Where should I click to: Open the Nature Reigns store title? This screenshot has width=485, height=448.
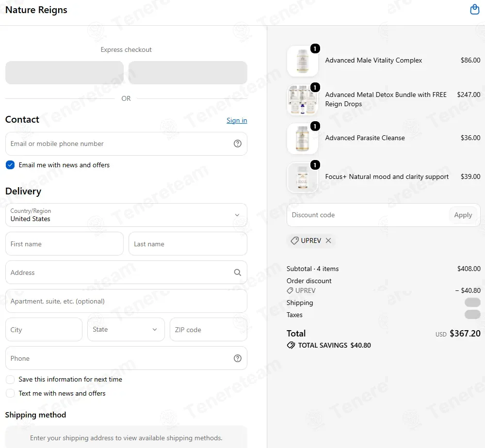click(x=36, y=10)
